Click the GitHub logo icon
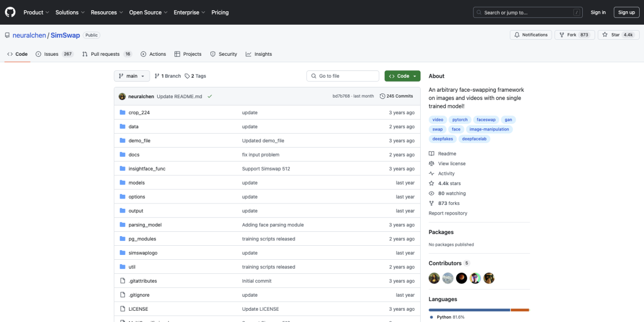This screenshot has height=322, width=644. pyautogui.click(x=10, y=12)
